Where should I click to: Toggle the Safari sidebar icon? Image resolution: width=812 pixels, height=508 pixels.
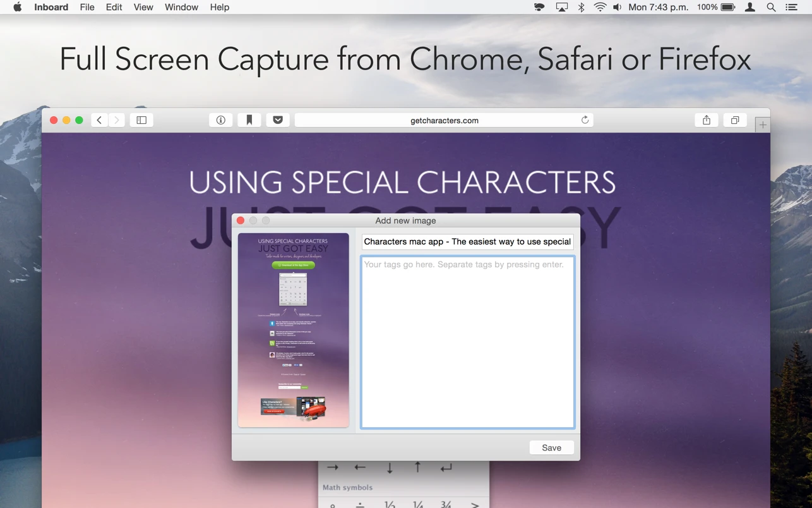click(141, 120)
